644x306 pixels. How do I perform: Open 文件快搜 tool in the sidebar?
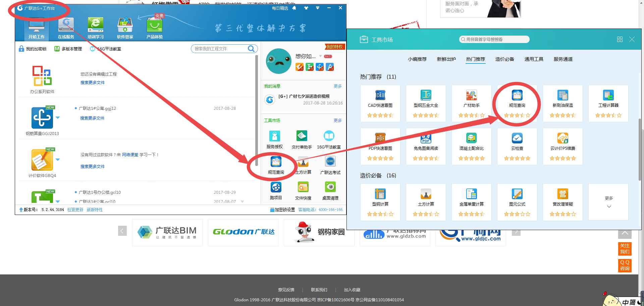point(303,190)
